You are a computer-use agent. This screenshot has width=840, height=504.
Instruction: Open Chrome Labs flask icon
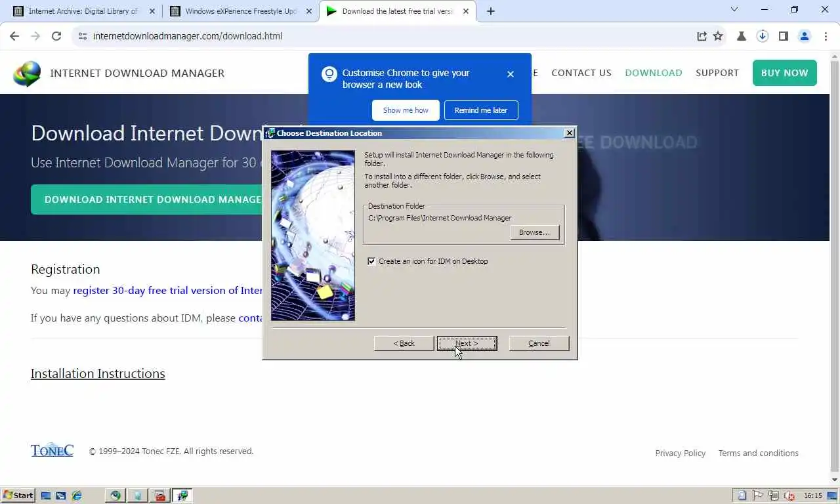(742, 36)
